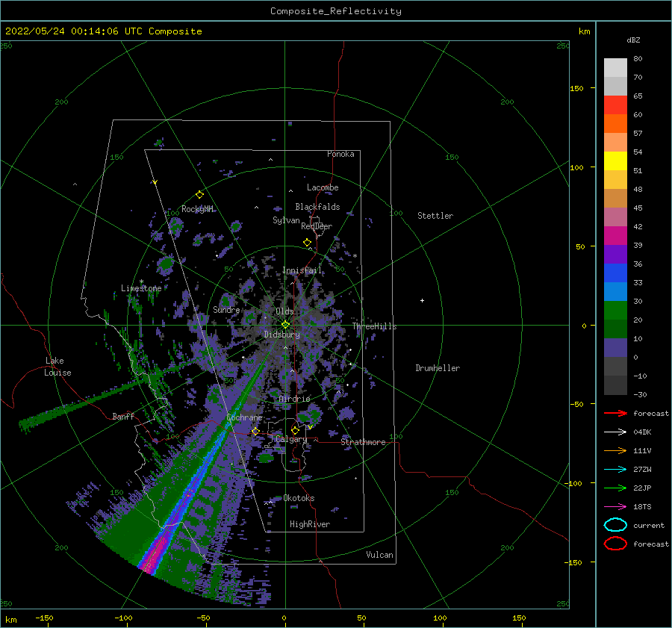Viewport: 672px width, 628px height.
Task: Pick the bright green 20-30 dBZ swatch
Action: coord(615,311)
